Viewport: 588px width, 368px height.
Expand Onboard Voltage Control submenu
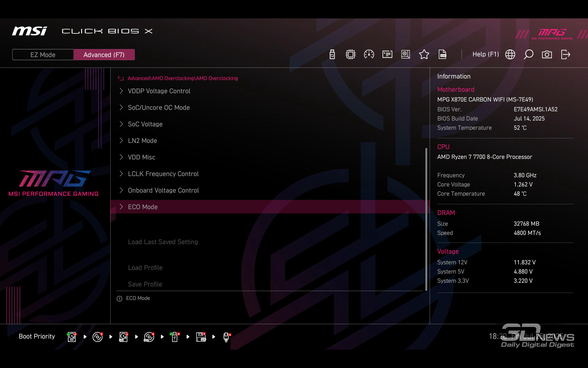(269, 190)
